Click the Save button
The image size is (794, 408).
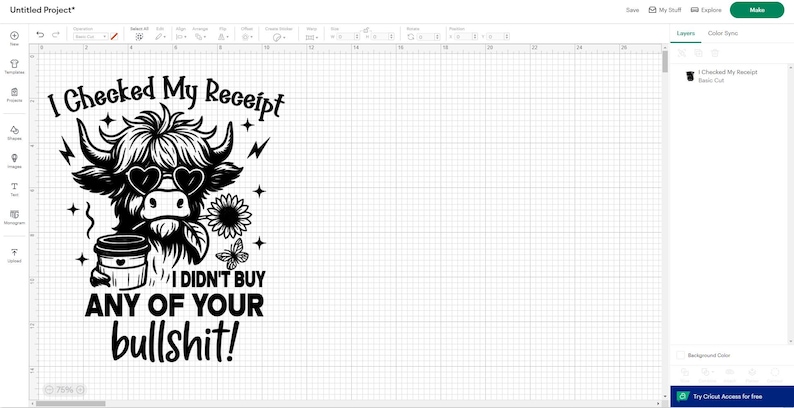coord(632,10)
